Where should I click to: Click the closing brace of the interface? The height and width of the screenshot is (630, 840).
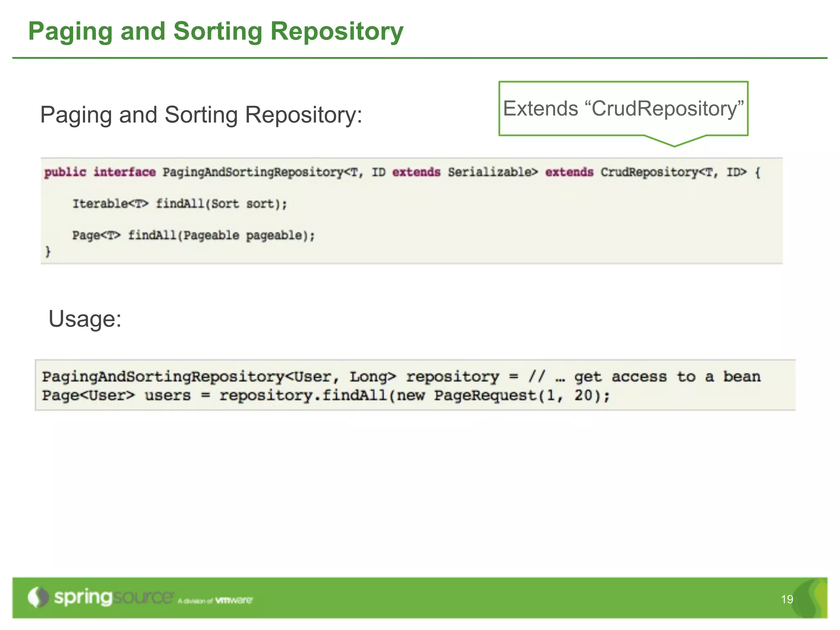tap(48, 251)
